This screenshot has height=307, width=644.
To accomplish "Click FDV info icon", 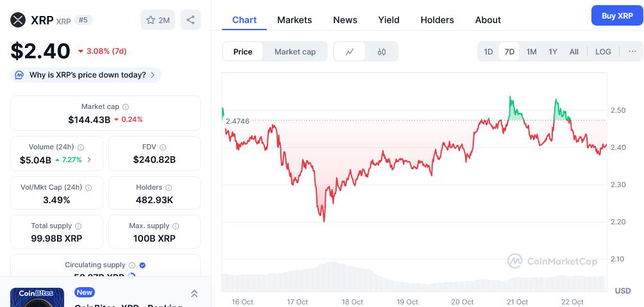I will (x=163, y=147).
